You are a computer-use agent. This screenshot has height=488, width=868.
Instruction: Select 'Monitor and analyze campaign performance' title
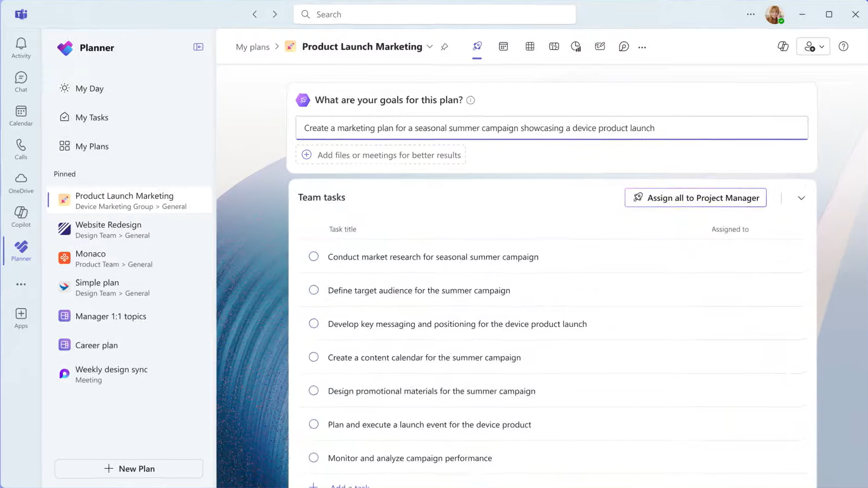point(410,458)
